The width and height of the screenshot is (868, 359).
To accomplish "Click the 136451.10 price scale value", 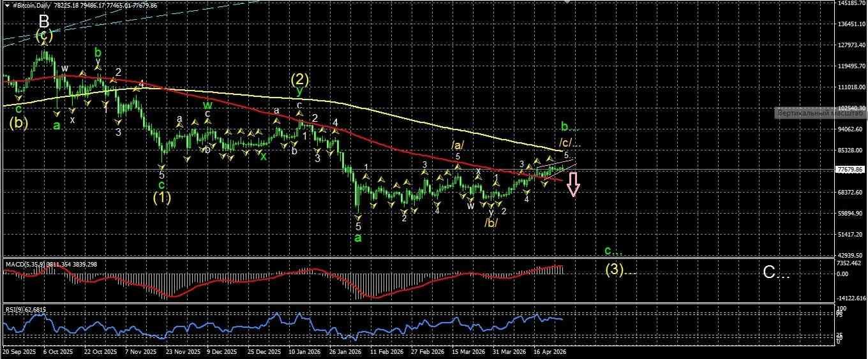I will [x=851, y=24].
